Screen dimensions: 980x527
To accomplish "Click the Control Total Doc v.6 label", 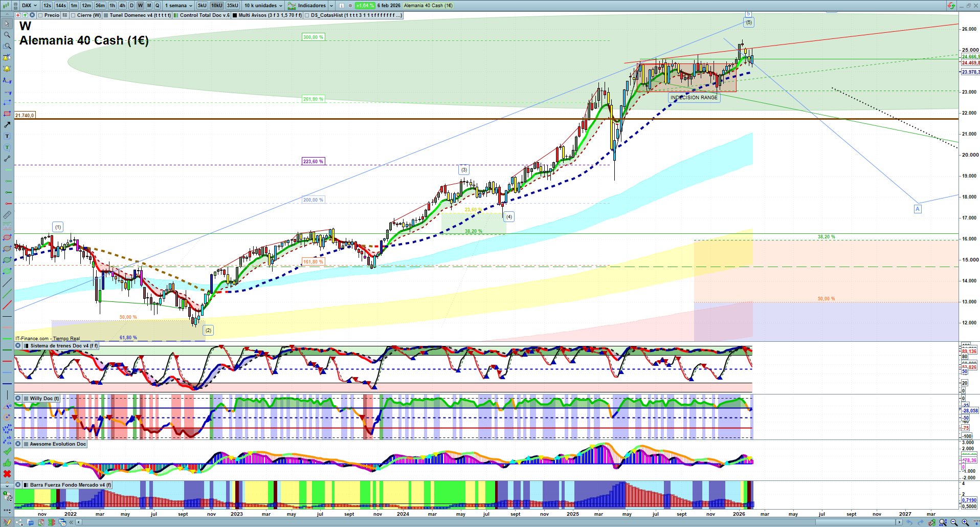I will click(205, 15).
